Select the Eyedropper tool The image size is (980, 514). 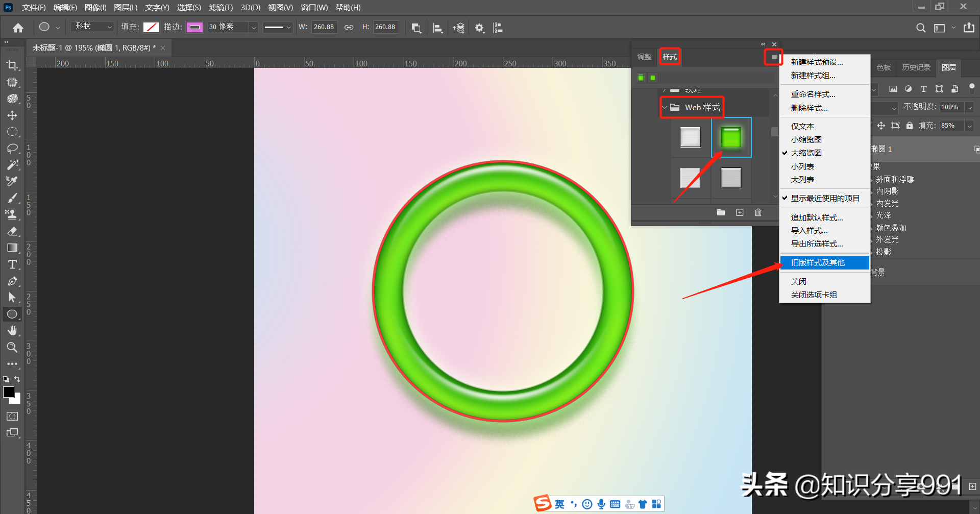coord(12,181)
